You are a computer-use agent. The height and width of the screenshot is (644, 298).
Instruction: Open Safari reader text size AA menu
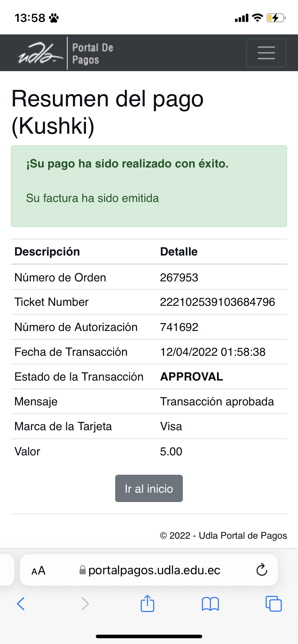tap(39, 570)
